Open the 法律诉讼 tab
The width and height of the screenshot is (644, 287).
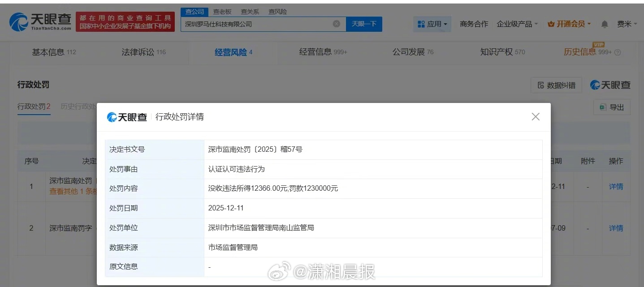coord(143,52)
